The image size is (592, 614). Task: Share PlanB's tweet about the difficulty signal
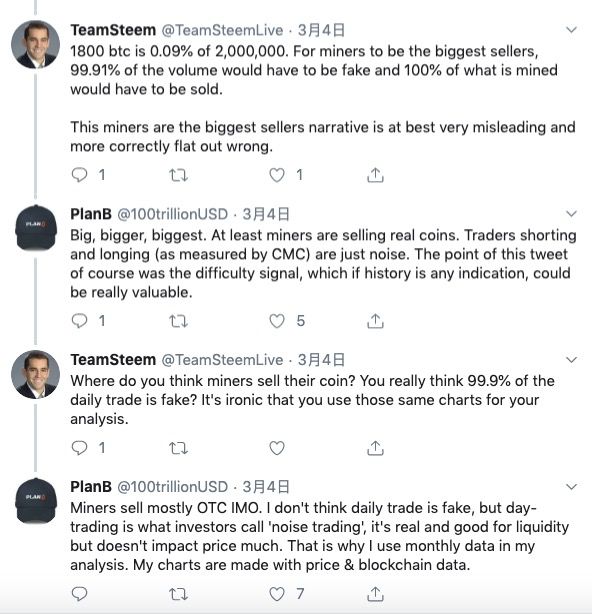pos(375,321)
